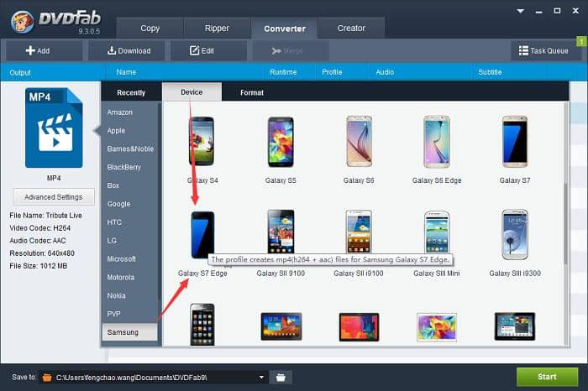The width and height of the screenshot is (588, 391).
Task: Switch to the Copy module tab
Action: [x=150, y=28]
